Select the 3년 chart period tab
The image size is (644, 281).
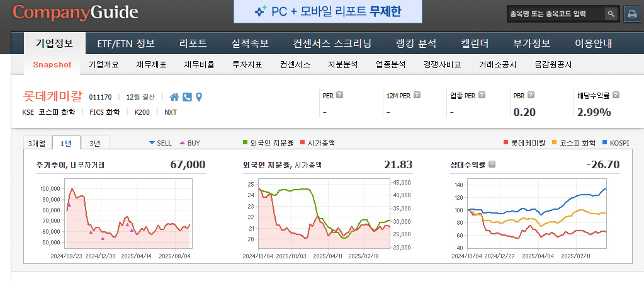(95, 143)
